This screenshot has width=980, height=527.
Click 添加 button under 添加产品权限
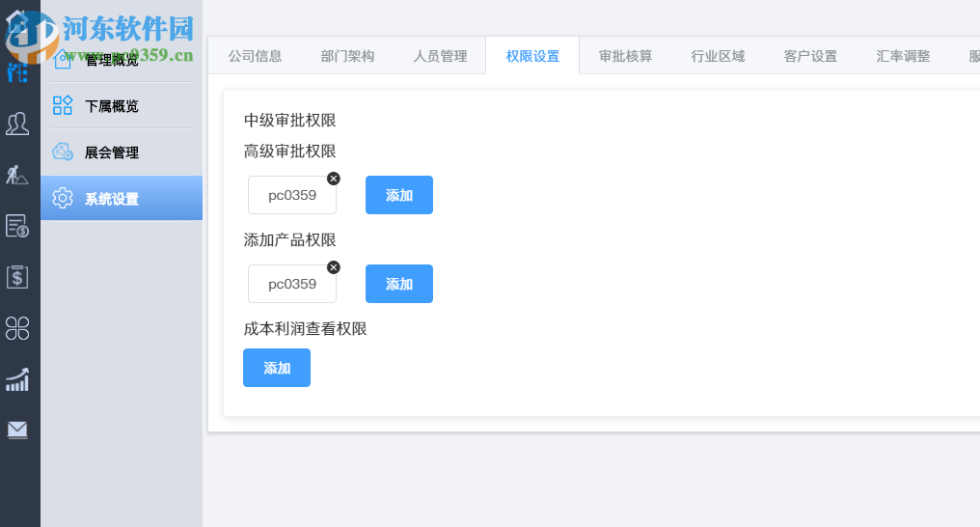pos(399,284)
